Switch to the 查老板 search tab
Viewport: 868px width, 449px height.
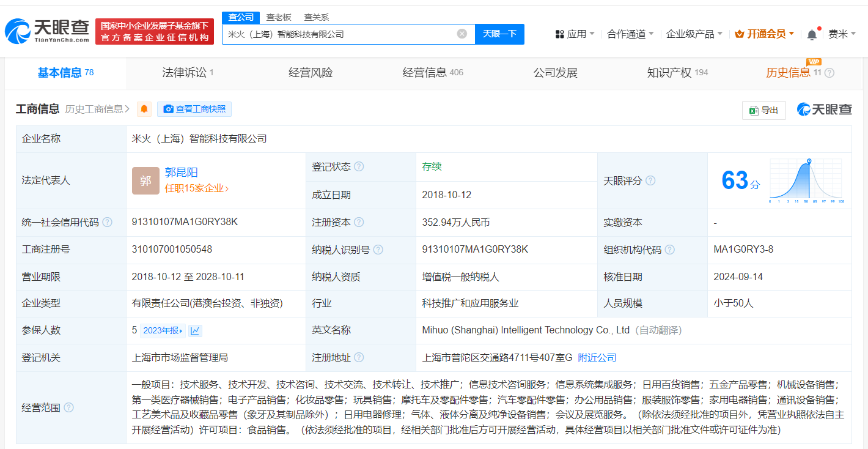pyautogui.click(x=278, y=17)
